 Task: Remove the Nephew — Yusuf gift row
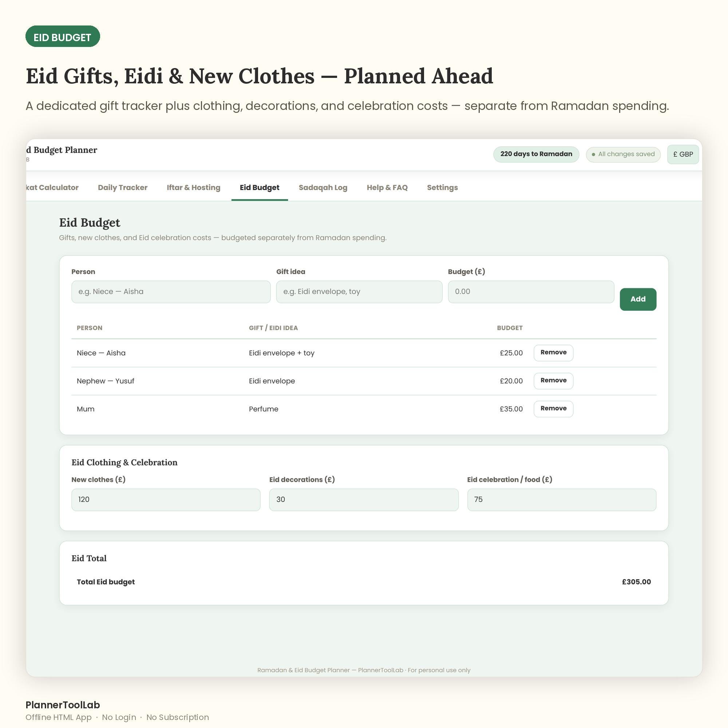(553, 381)
